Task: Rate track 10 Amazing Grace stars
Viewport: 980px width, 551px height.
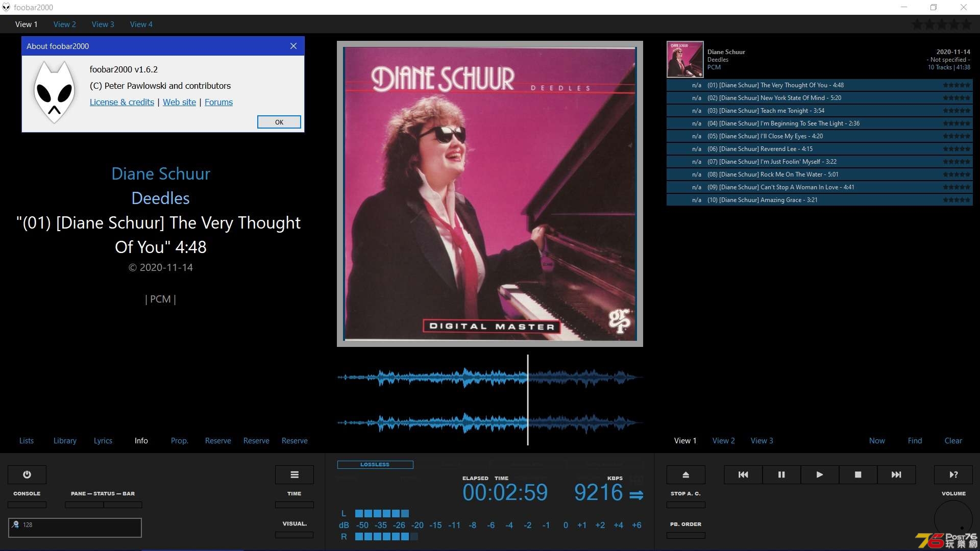Action: [957, 200]
